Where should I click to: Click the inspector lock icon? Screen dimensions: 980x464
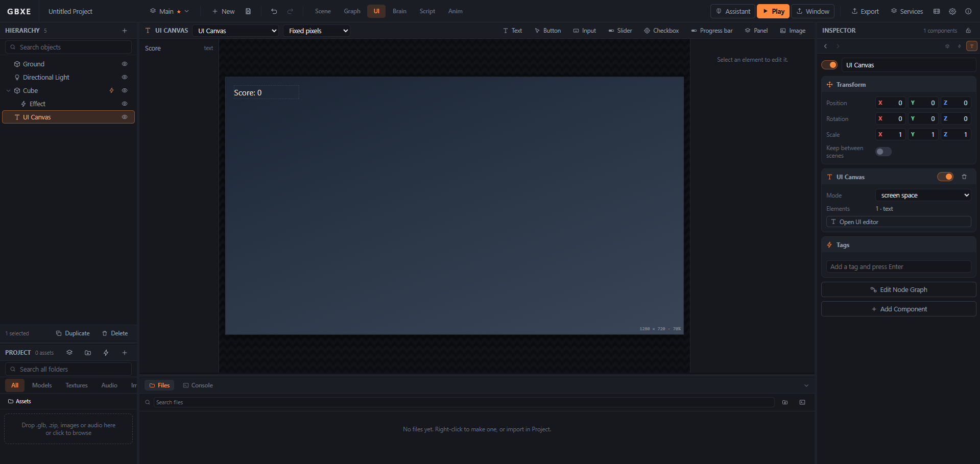968,31
